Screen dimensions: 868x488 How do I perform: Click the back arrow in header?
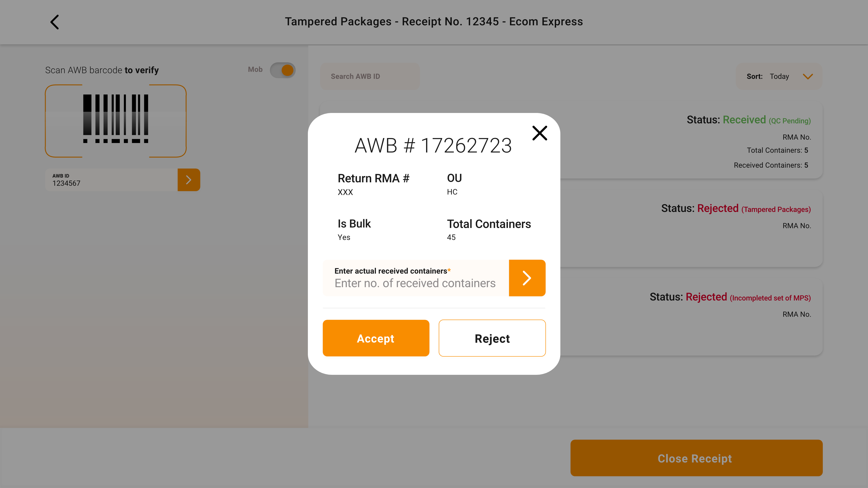54,22
